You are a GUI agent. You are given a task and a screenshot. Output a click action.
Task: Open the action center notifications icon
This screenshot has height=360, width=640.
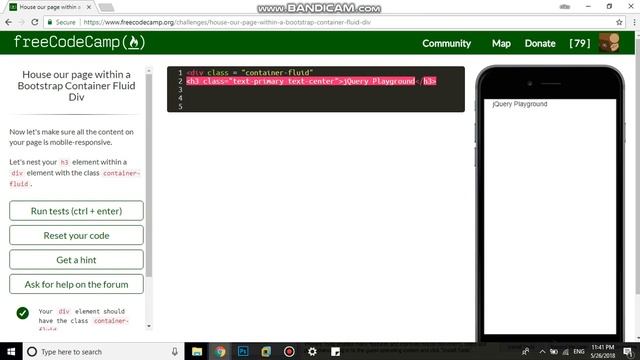coord(628,351)
